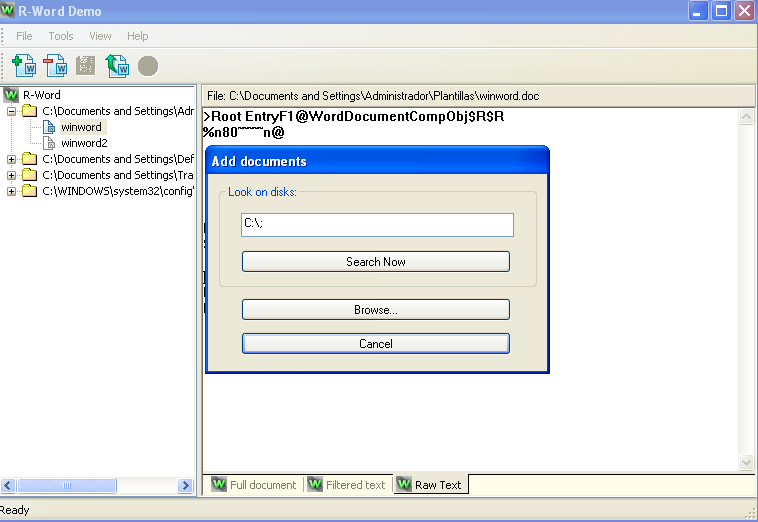Click the Look on disks label
This screenshot has height=522, width=758.
click(x=262, y=192)
